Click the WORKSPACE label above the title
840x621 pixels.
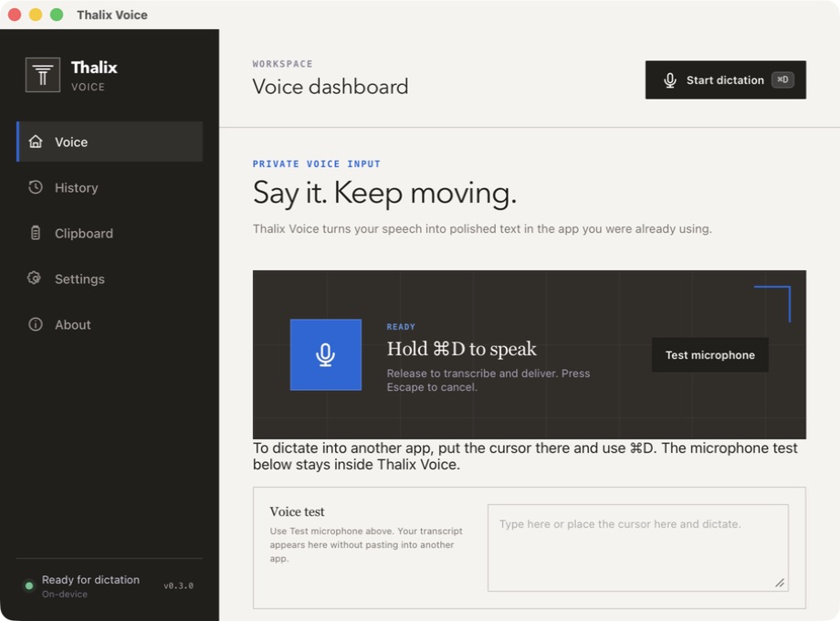(x=282, y=64)
